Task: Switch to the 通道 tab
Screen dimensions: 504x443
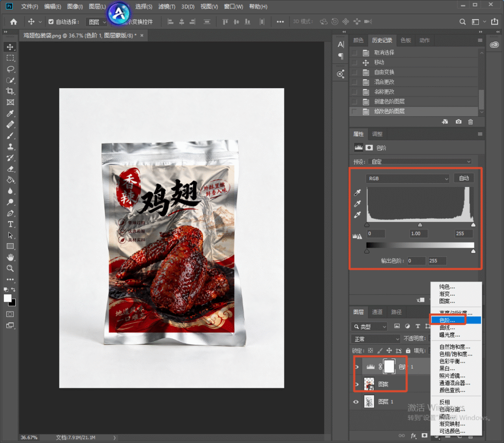Action: [377, 312]
